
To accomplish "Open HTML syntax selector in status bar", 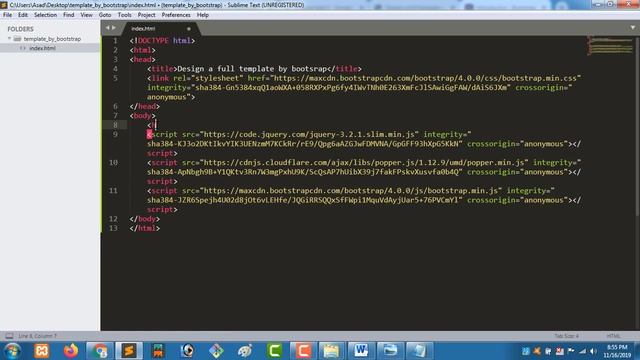I will point(613,336).
